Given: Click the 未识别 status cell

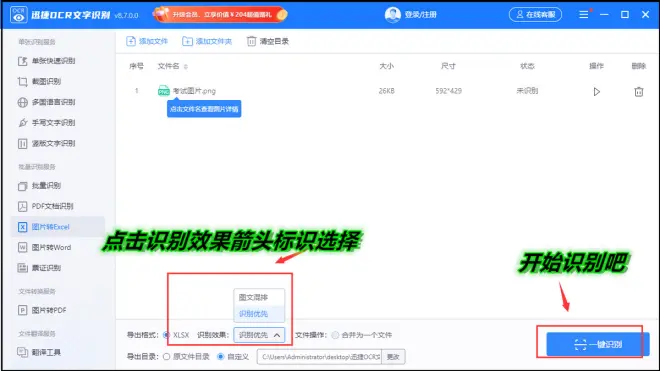Looking at the screenshot, I should (527, 91).
